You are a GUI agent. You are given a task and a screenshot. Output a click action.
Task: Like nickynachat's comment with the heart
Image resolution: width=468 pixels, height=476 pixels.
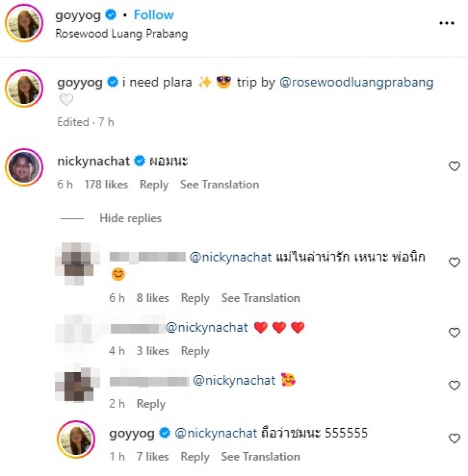pos(454,166)
